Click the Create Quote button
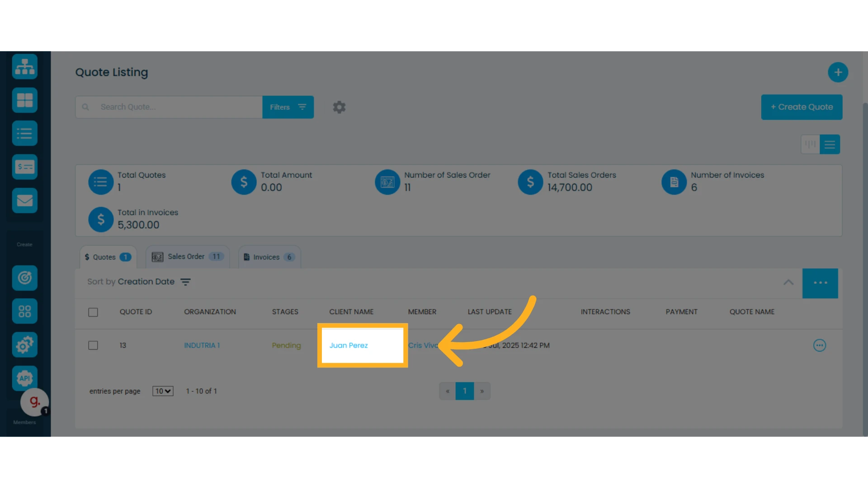868x488 pixels. (x=802, y=107)
